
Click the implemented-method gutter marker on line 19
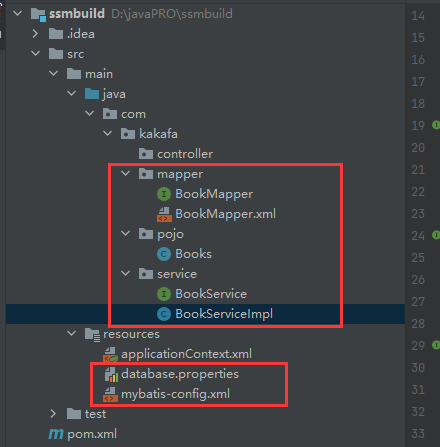coord(436,125)
